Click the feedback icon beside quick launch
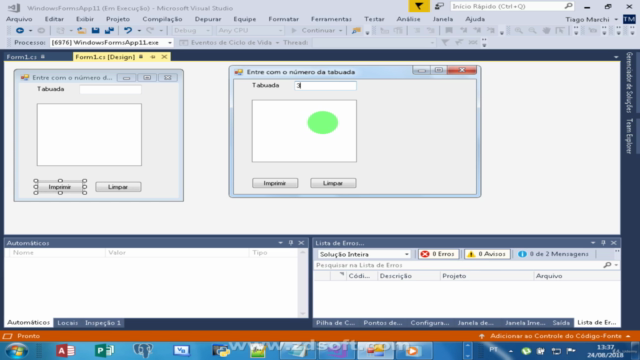 [x=439, y=6]
